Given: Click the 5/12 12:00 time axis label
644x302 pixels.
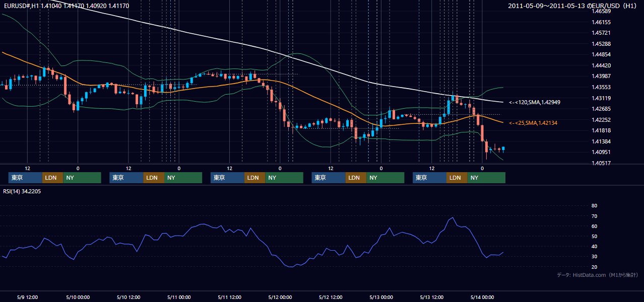Looking at the screenshot, I should coord(331,297).
